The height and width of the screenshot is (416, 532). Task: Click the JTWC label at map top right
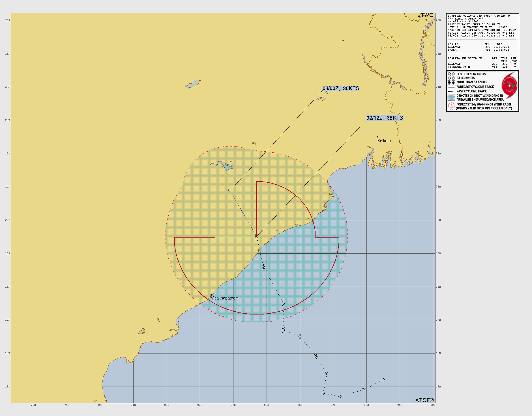point(425,15)
